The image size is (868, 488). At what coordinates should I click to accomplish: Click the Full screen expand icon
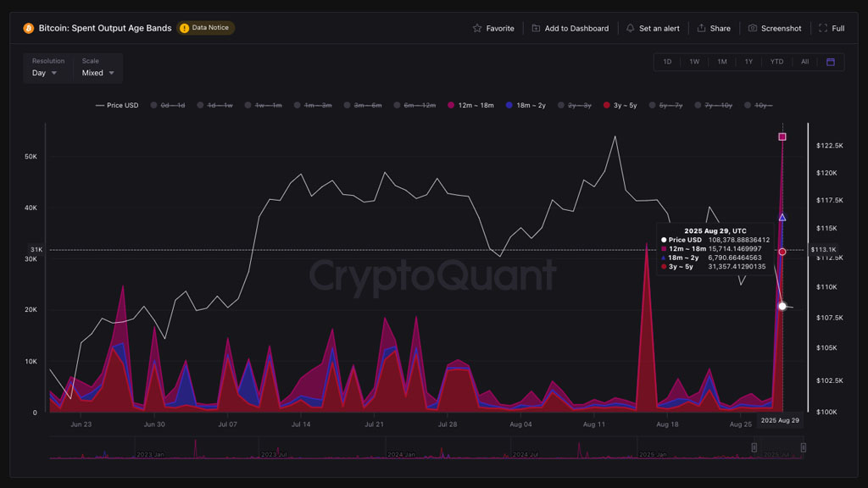click(x=823, y=28)
